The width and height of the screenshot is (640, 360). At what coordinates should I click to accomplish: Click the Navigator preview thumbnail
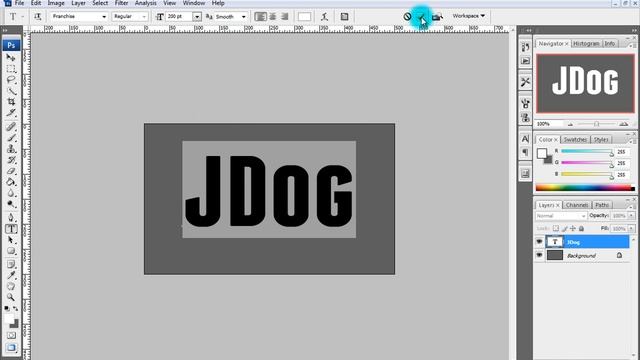585,84
